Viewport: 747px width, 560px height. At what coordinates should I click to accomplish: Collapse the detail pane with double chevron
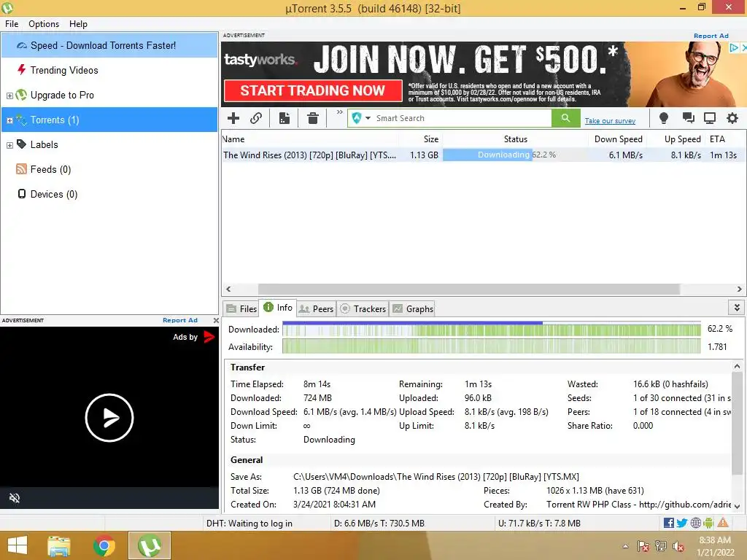tap(737, 308)
